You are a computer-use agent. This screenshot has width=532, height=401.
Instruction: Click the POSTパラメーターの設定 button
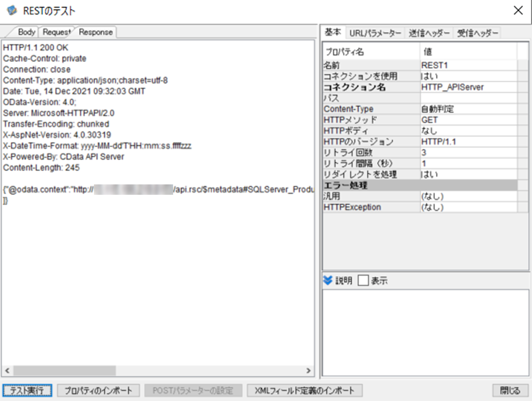[x=193, y=391]
